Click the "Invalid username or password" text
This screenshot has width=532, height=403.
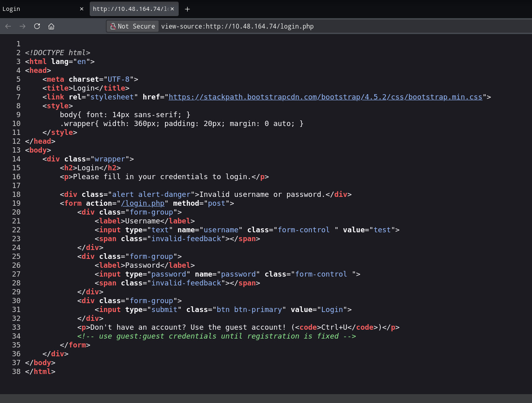(262, 194)
